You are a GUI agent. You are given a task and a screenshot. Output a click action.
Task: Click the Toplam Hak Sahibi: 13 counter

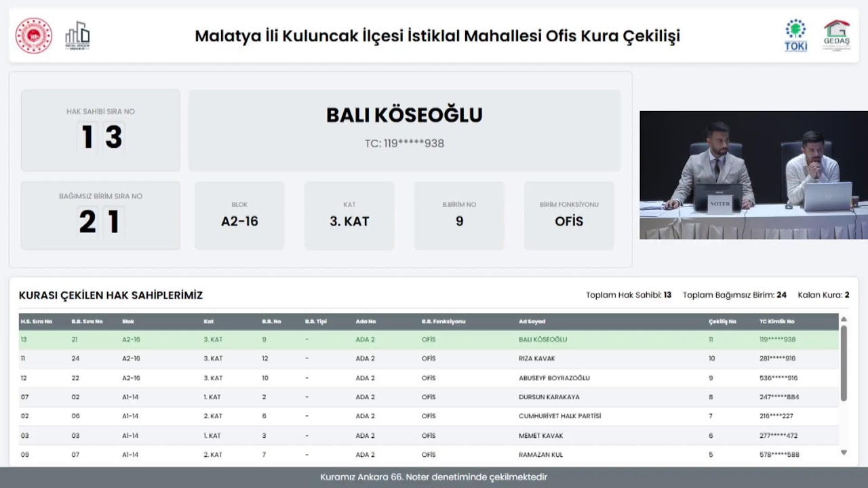coord(629,295)
